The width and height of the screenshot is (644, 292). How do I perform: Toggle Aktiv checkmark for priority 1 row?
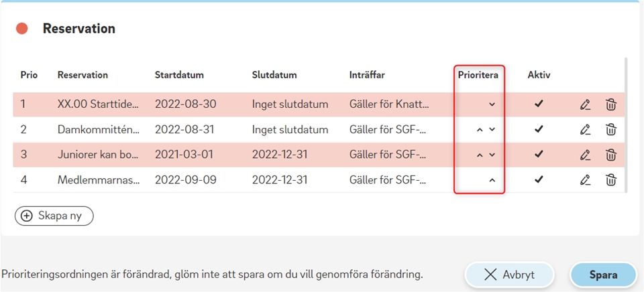pyautogui.click(x=539, y=104)
